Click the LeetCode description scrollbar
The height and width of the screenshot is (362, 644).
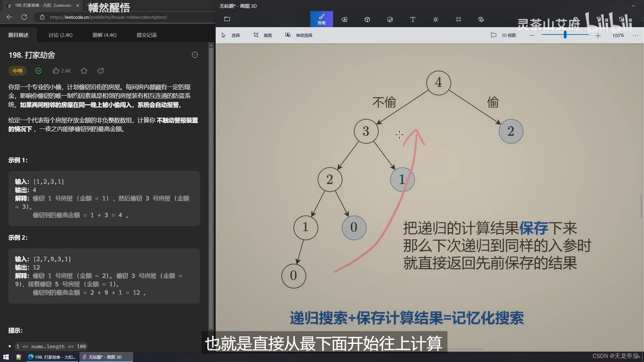(211, 188)
